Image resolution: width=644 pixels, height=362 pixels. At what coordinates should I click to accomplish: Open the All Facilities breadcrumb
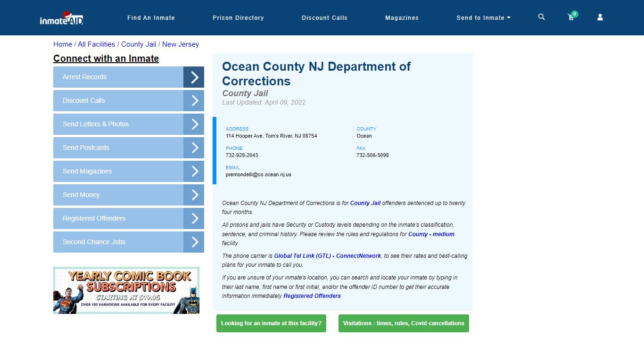96,44
